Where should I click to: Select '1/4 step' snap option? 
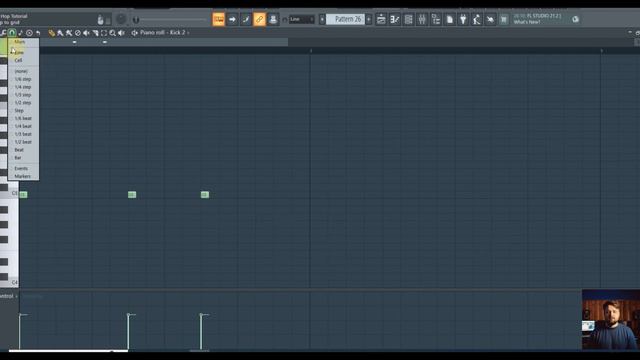[x=23, y=87]
